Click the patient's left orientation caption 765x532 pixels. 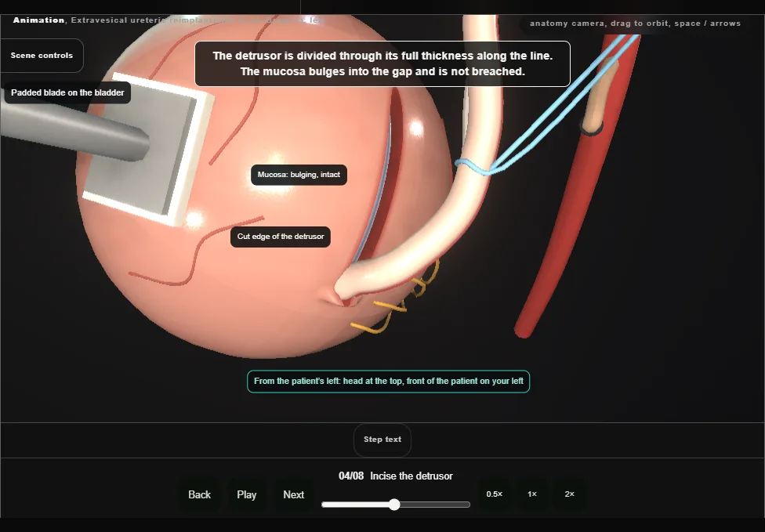[388, 382]
